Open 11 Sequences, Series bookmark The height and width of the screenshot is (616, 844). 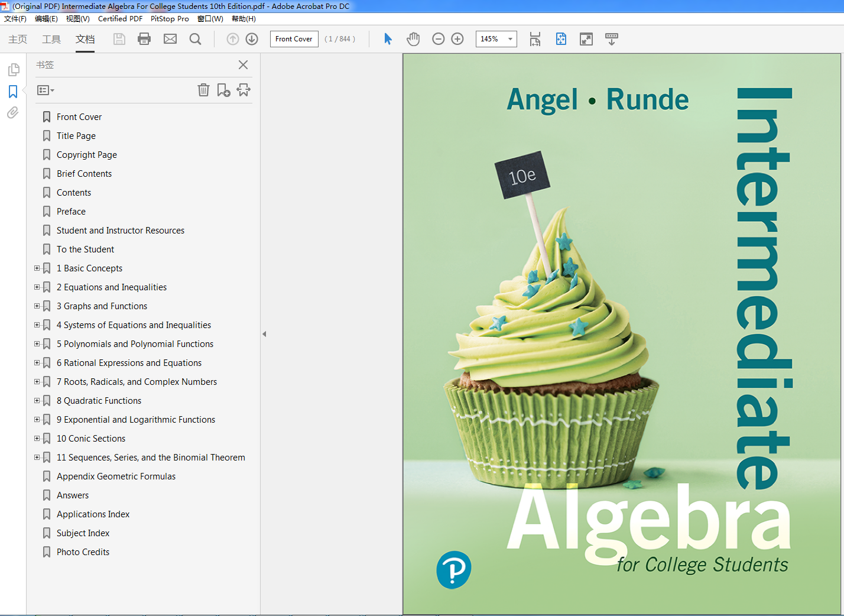(x=151, y=458)
